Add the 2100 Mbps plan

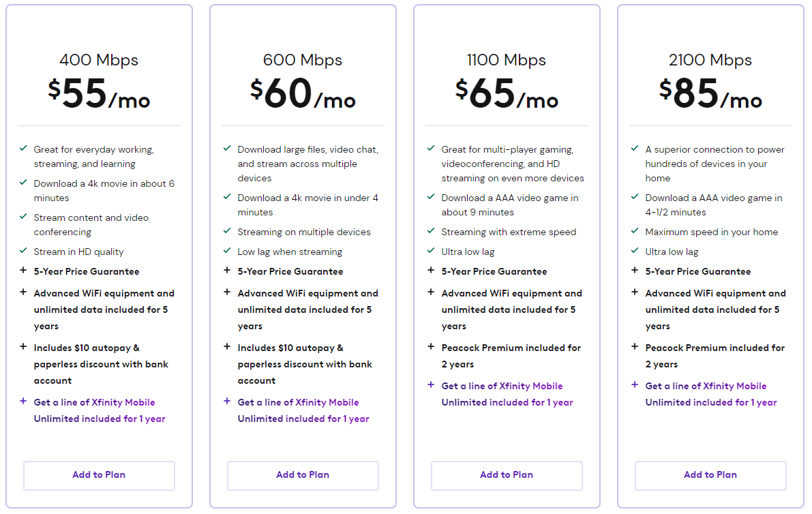[x=710, y=475]
